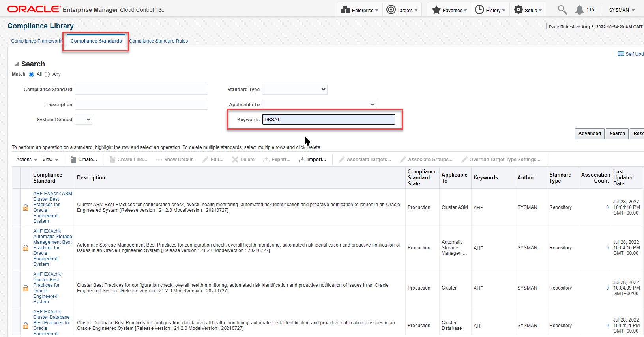Open the System-Defined dropdown
Image resolution: width=644 pixels, height=337 pixels.
coord(83,119)
